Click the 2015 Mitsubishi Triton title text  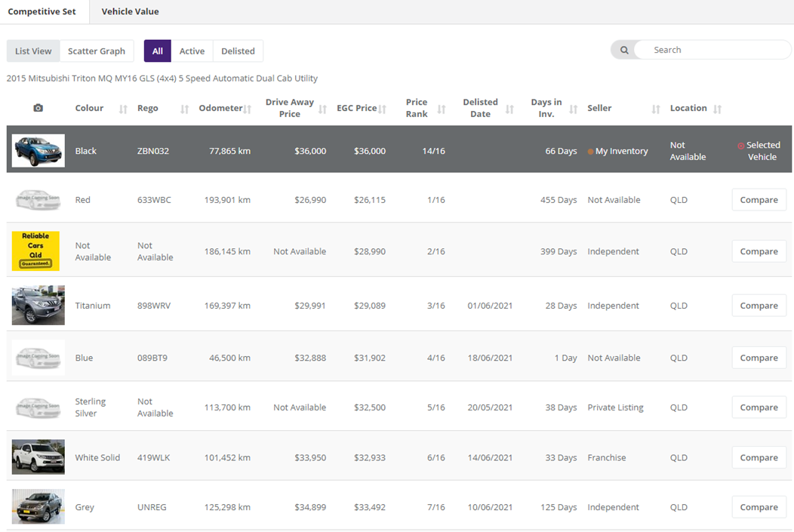click(162, 78)
